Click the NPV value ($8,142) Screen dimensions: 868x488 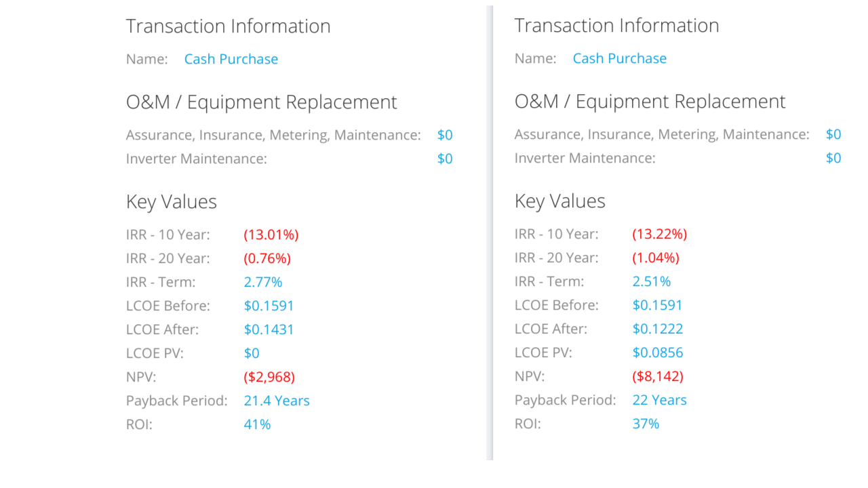coord(658,376)
